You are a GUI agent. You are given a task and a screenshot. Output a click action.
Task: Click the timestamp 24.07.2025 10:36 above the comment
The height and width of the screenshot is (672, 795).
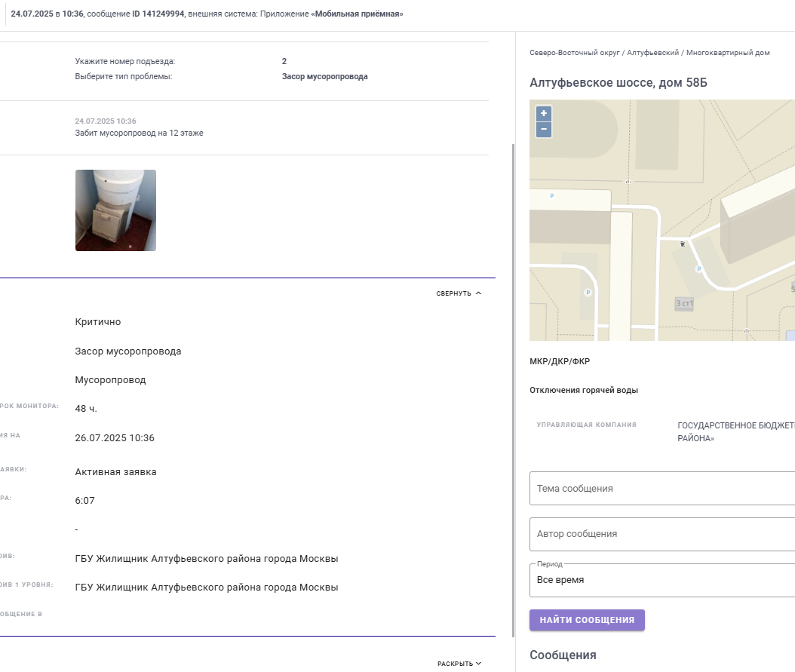click(x=106, y=121)
